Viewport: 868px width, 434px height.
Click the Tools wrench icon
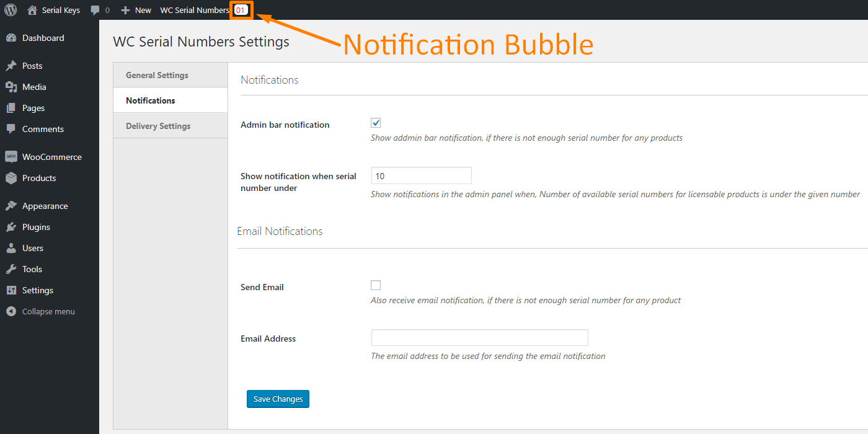[11, 269]
